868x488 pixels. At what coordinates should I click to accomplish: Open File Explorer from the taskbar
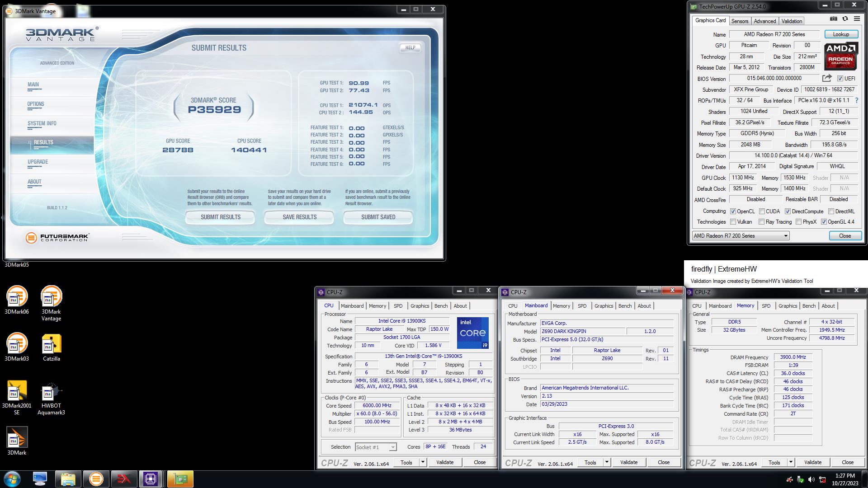68,479
